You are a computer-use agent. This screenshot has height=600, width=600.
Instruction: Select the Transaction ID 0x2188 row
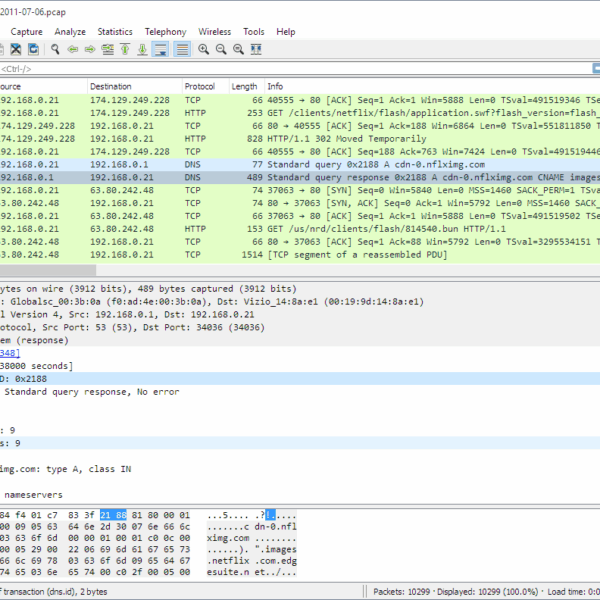pos(300,379)
